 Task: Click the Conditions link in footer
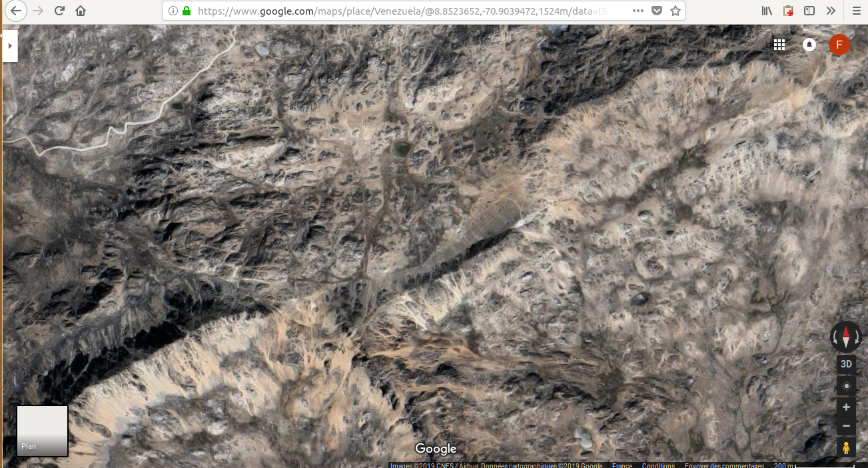(658, 465)
